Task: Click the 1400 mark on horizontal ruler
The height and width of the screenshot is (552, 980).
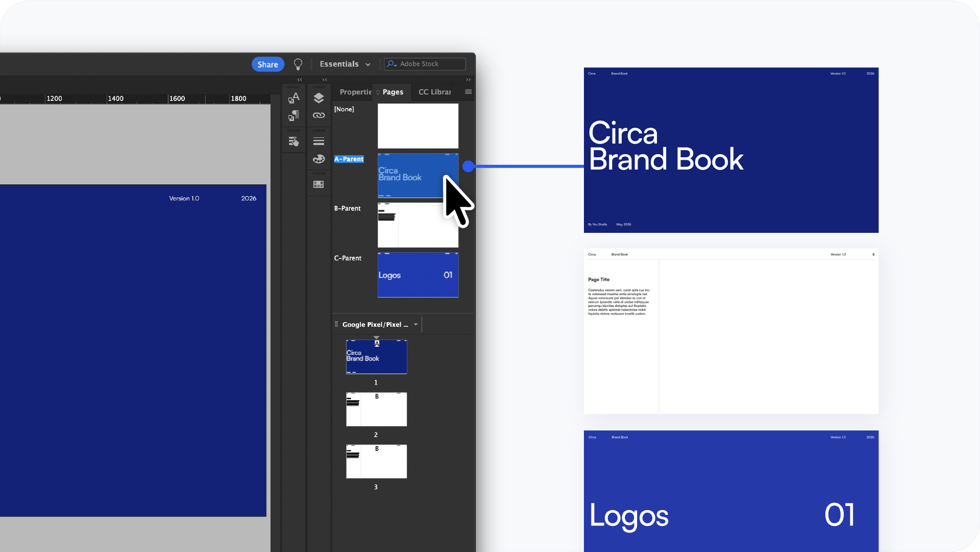Action: [x=116, y=99]
